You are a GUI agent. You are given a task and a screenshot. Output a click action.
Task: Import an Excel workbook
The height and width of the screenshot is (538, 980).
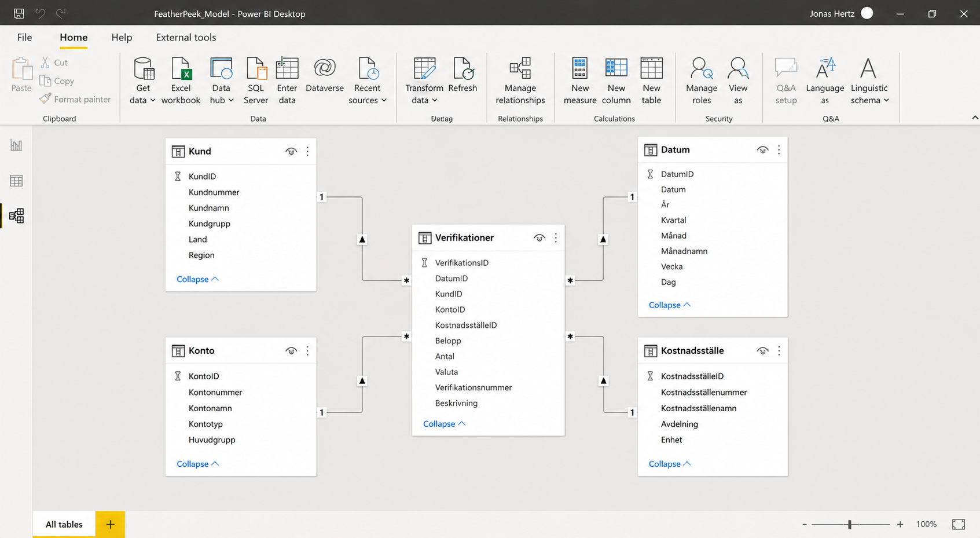pyautogui.click(x=181, y=80)
